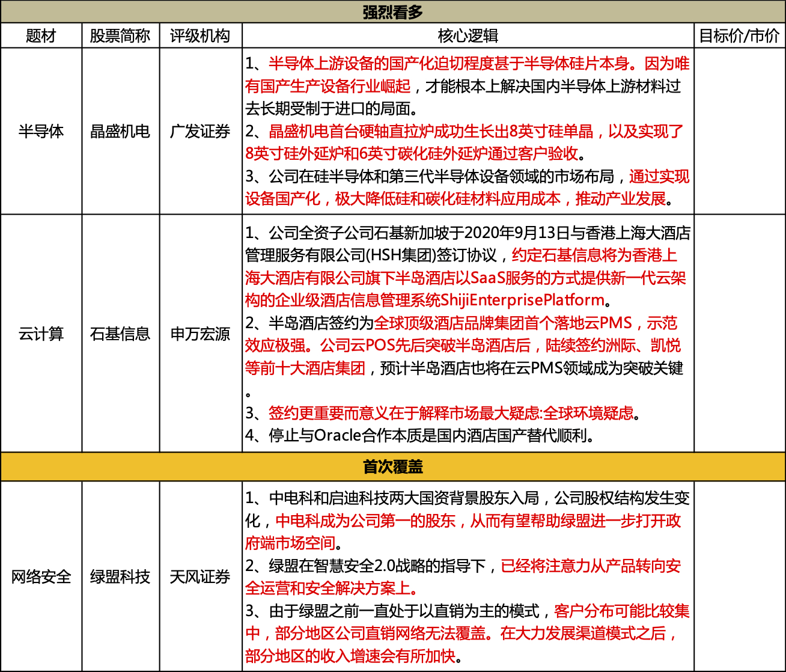Click the line starting 2、晶盛机电首台硬轴直拉炉
Viewport: 786px width, 672px height.
[x=465, y=132]
